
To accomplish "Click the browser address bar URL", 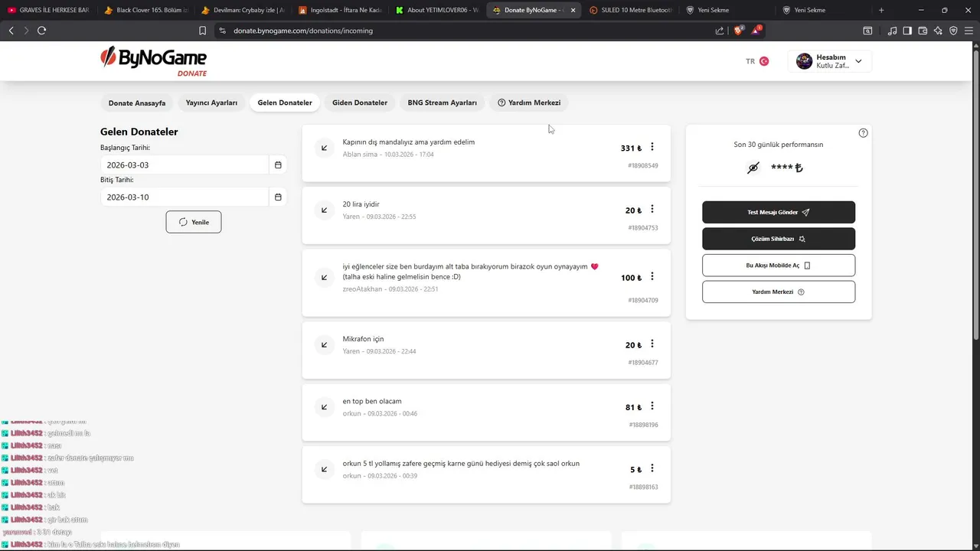I will coord(303,31).
